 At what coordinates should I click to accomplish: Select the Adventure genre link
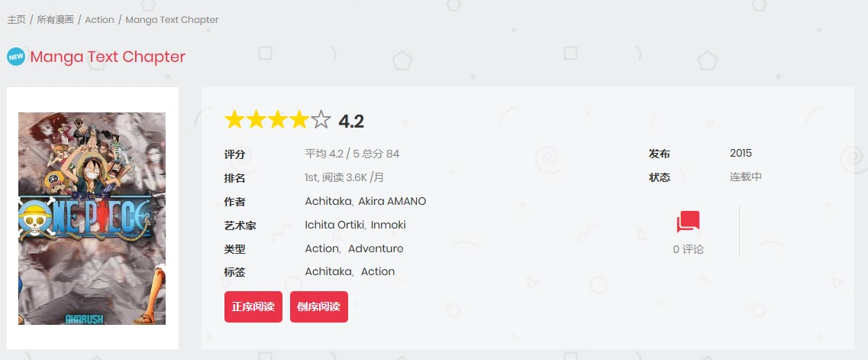coord(376,248)
